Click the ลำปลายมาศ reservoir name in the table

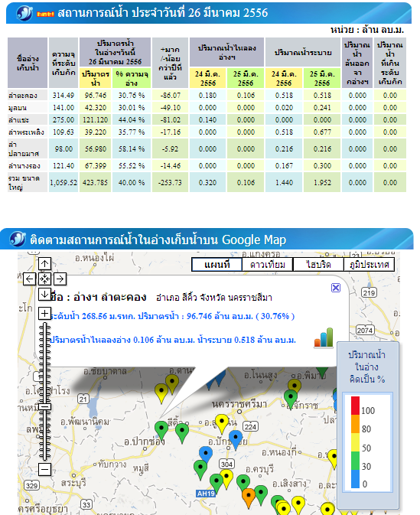tap(24, 148)
